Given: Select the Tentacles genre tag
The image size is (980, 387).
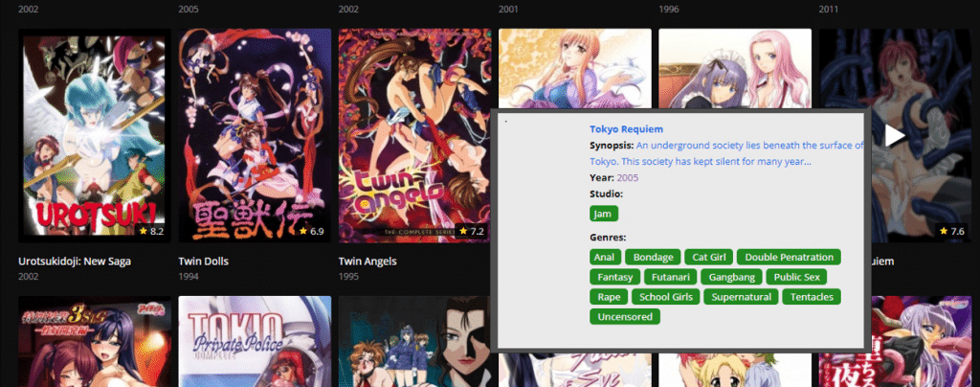Looking at the screenshot, I should click(x=812, y=297).
